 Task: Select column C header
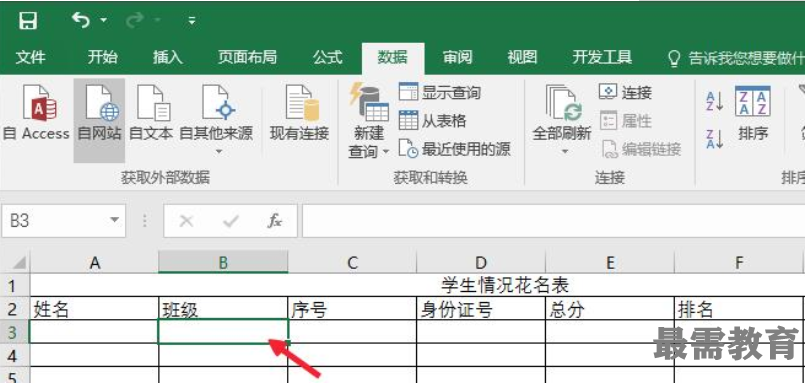coord(352,262)
